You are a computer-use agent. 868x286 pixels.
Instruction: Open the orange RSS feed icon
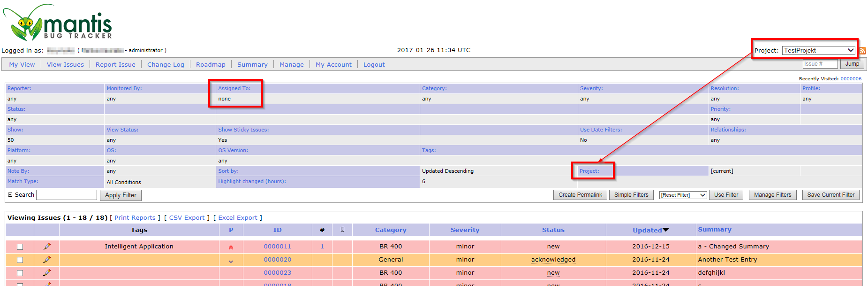pos(862,51)
